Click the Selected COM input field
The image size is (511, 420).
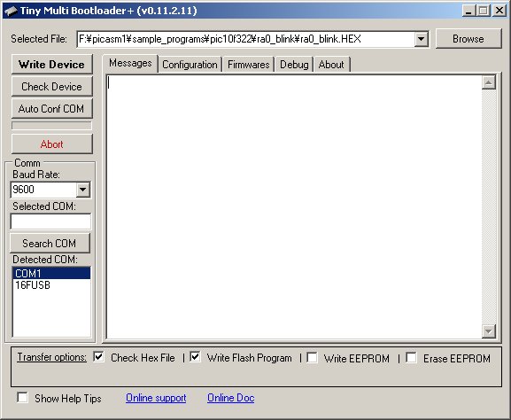point(50,222)
